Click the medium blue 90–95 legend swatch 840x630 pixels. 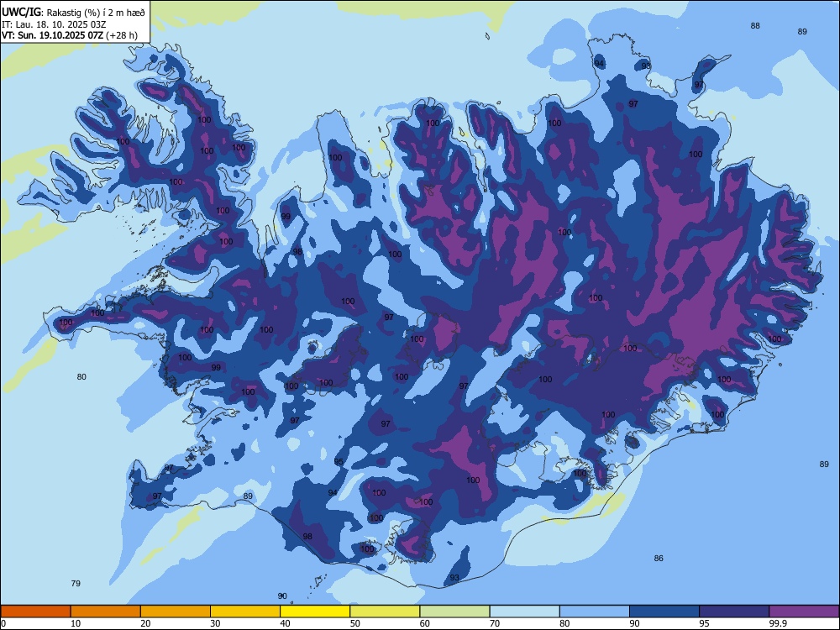(664, 612)
